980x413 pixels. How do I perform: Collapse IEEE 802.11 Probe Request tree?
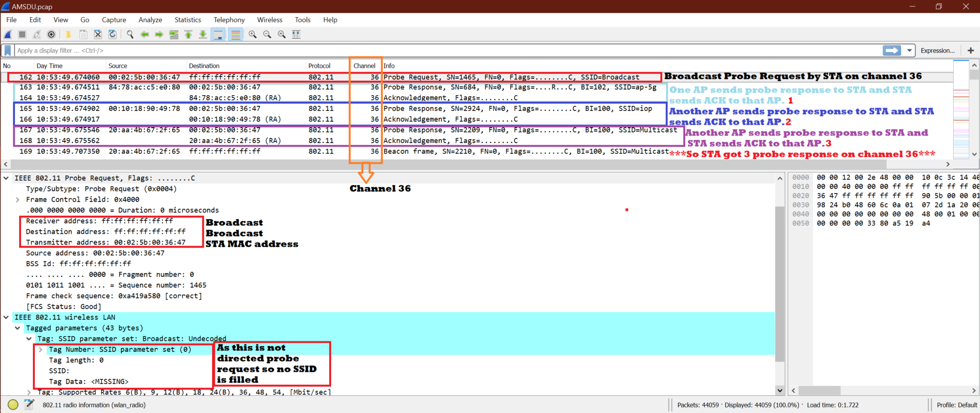pyautogui.click(x=6, y=178)
